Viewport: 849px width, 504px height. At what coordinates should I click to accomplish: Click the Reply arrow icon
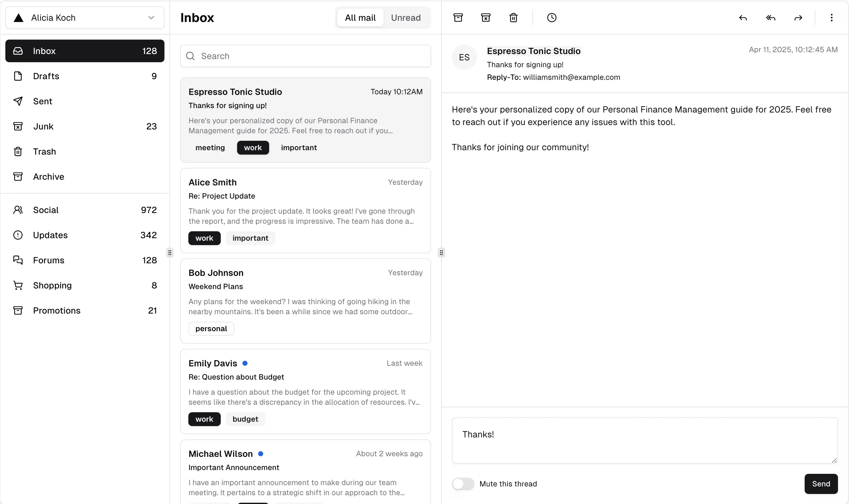click(x=743, y=18)
